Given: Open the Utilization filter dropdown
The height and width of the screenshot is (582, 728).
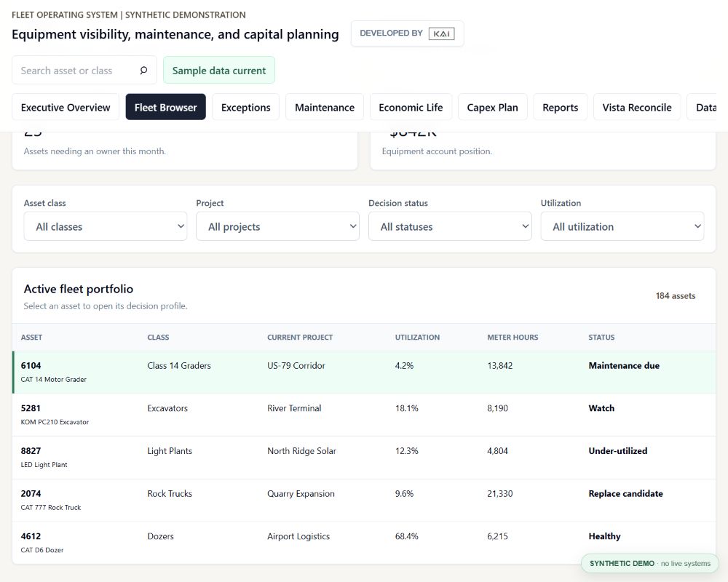Looking at the screenshot, I should [622, 226].
